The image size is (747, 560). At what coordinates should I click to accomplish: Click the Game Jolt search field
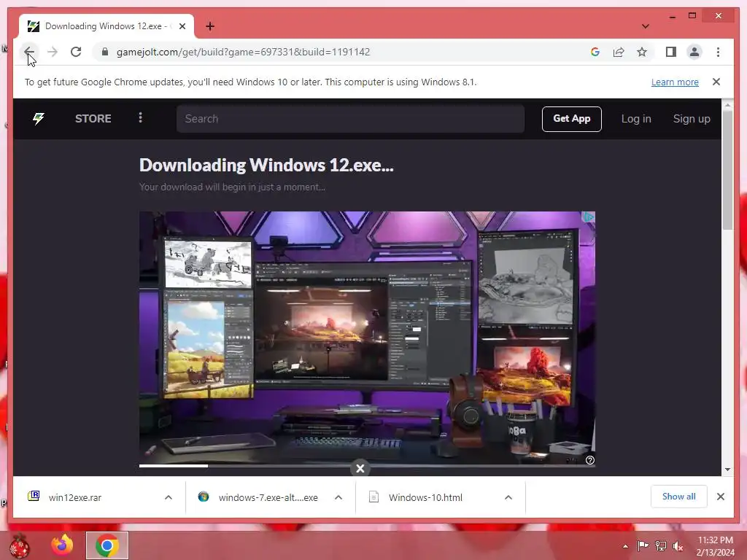click(350, 119)
